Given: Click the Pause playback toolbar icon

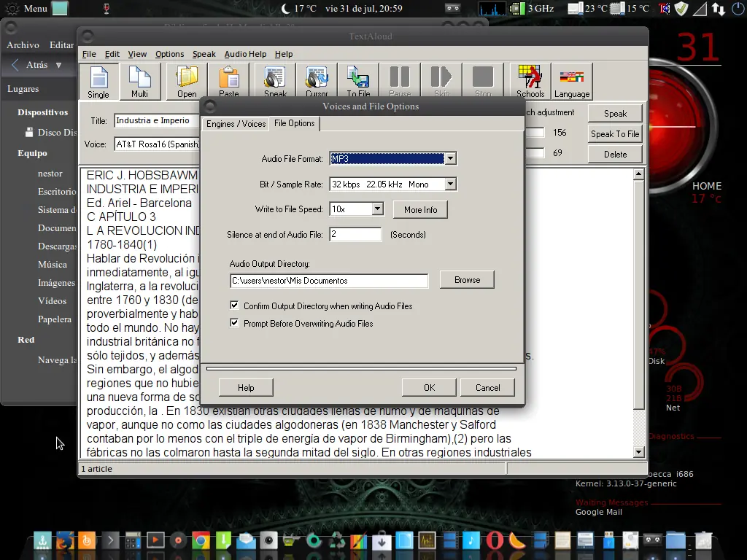Looking at the screenshot, I should point(400,81).
